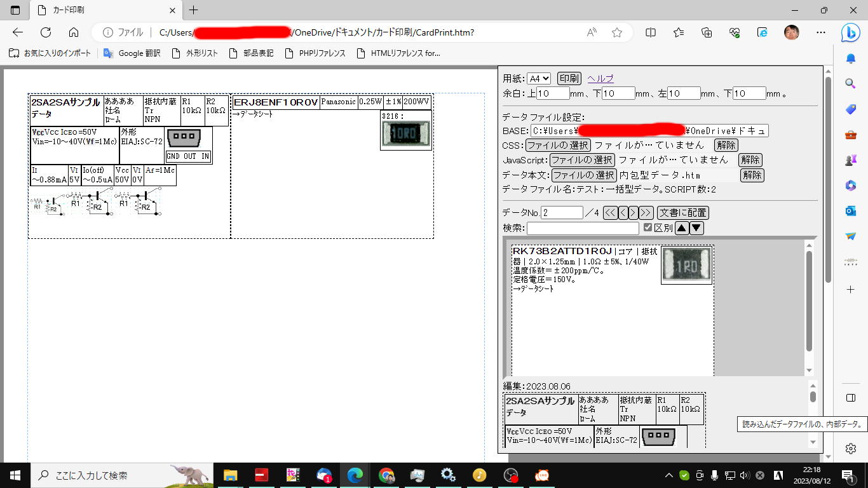Click the read aloud icon
This screenshot has width=868, height=488.
pos(592,32)
